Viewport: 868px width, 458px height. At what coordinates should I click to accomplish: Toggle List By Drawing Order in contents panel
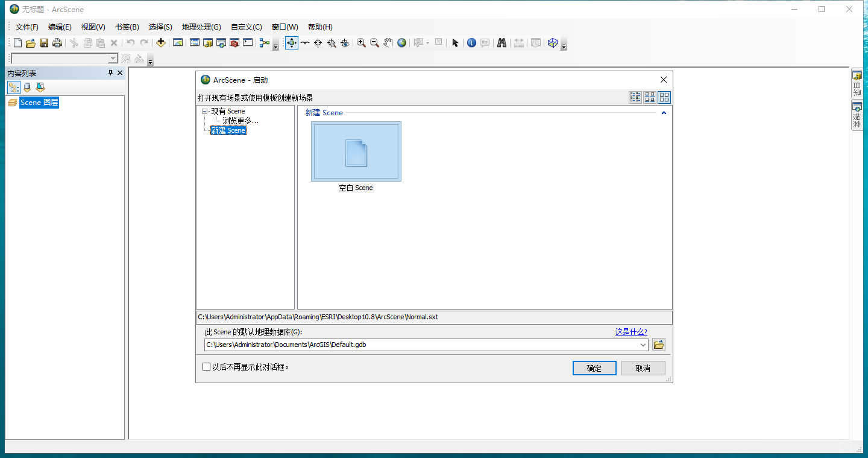tap(14, 87)
